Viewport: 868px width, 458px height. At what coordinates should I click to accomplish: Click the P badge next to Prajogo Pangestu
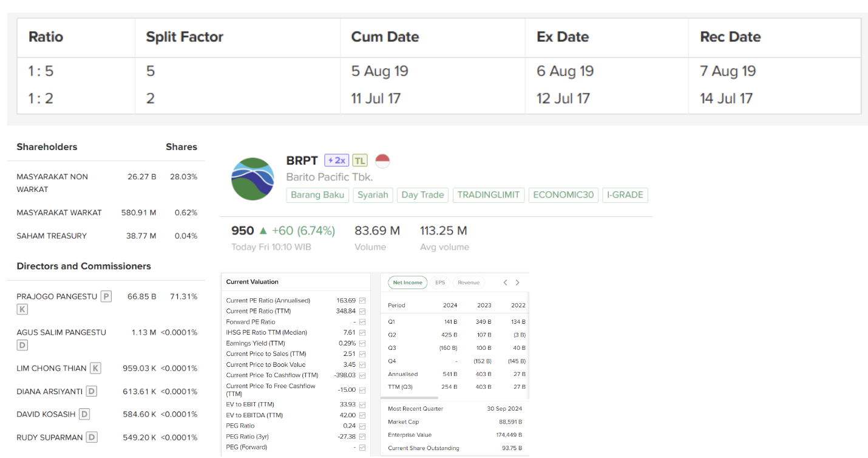click(106, 296)
